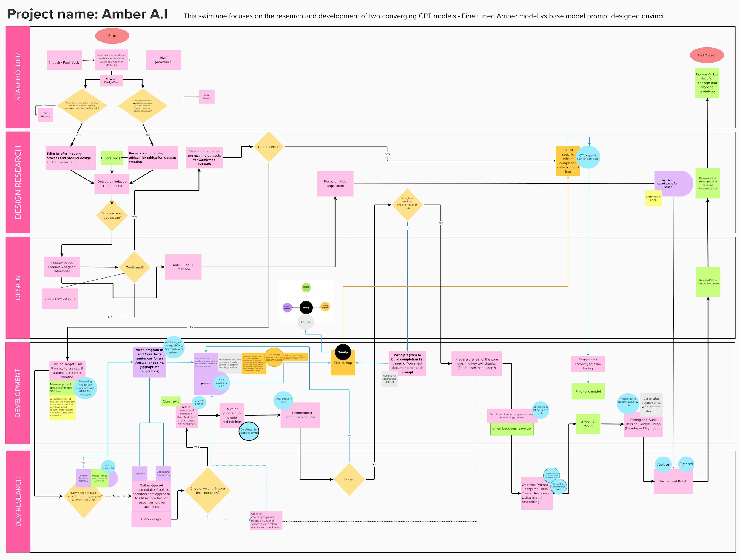Click the gray Chunks circle node
The image size is (740, 560).
pos(306,322)
